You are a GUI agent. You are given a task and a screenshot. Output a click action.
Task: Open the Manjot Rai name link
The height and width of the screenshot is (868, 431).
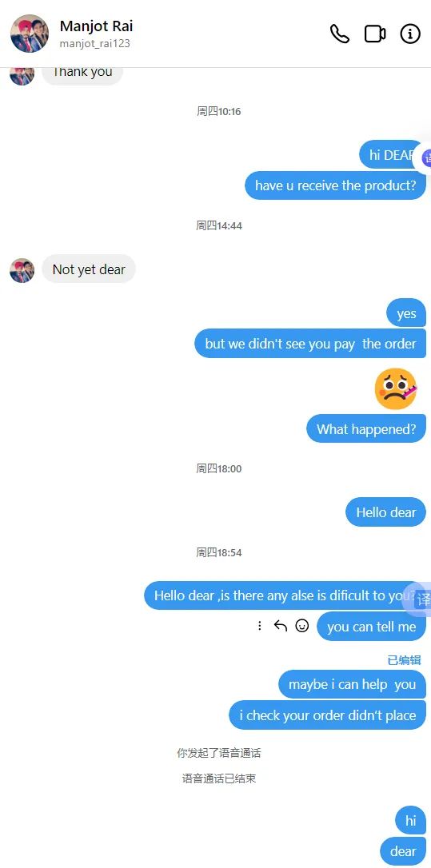pyautogui.click(x=97, y=26)
